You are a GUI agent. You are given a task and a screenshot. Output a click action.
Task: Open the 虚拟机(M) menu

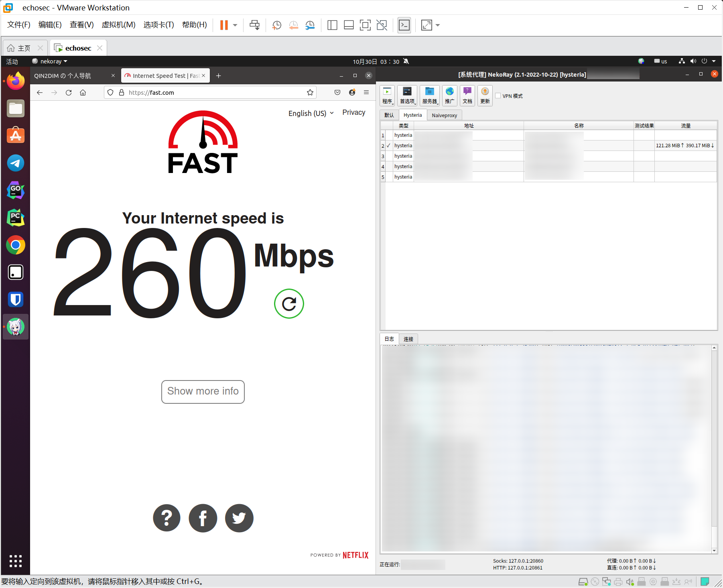118,25
